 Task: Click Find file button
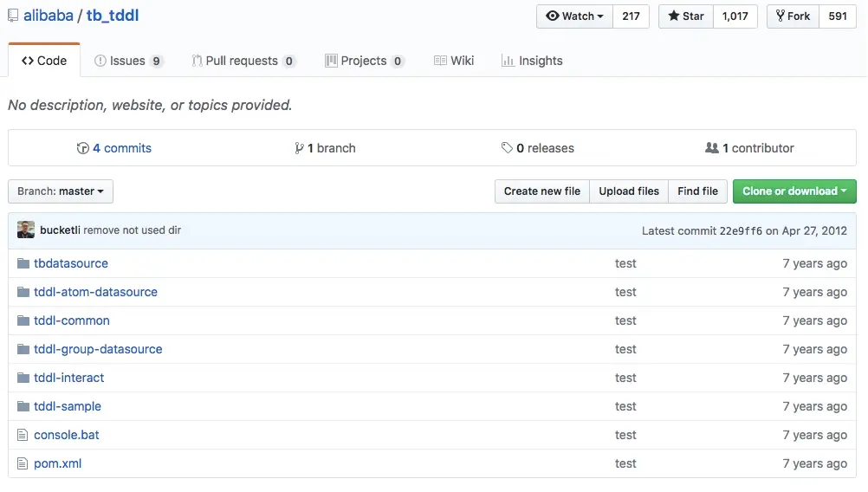(x=697, y=191)
